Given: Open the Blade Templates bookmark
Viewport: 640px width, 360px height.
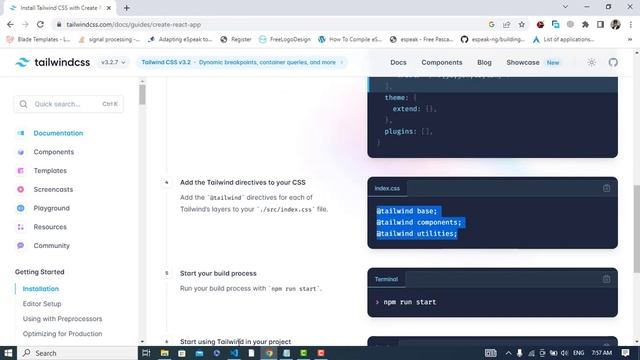Looking at the screenshot, I should click(x=39, y=39).
